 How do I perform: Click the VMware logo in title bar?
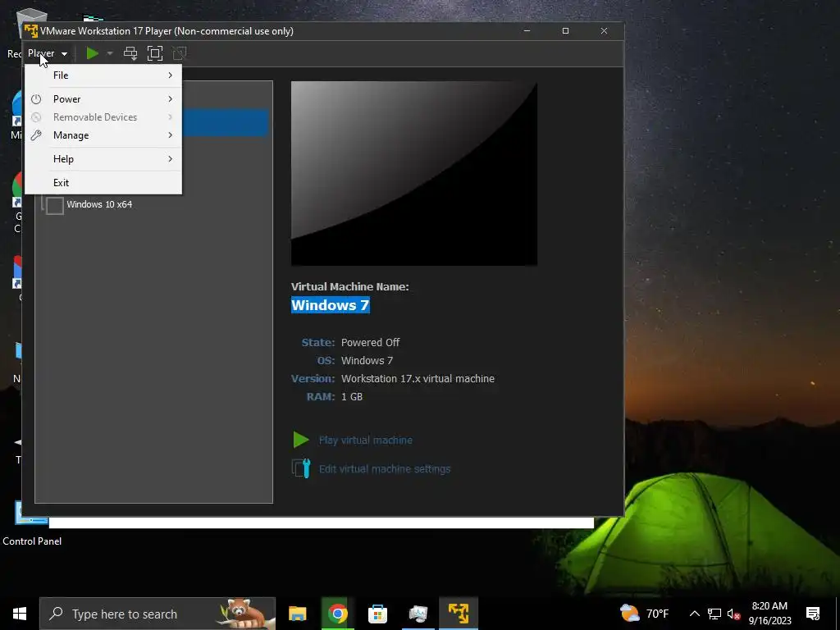31,31
